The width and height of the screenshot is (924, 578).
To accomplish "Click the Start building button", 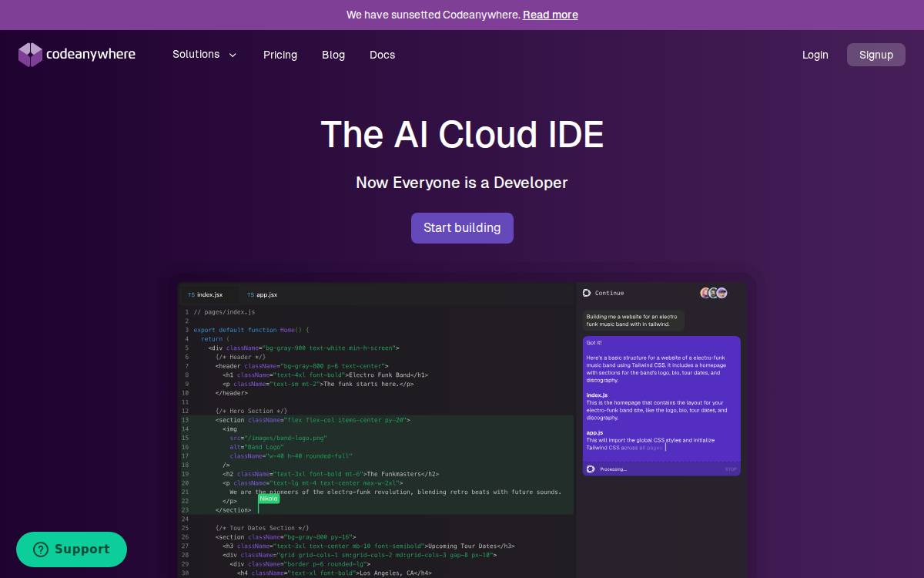I will [462, 228].
